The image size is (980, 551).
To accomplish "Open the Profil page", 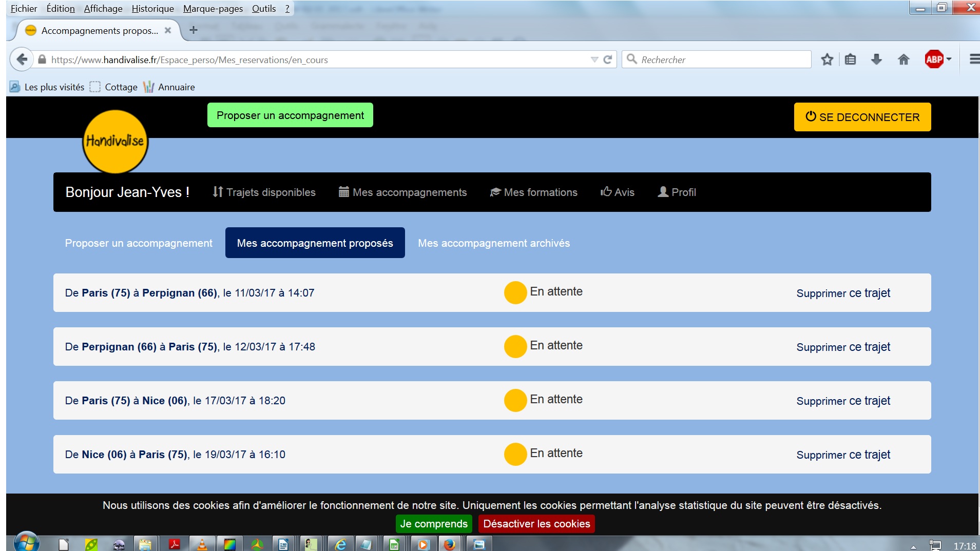I will [x=677, y=192].
